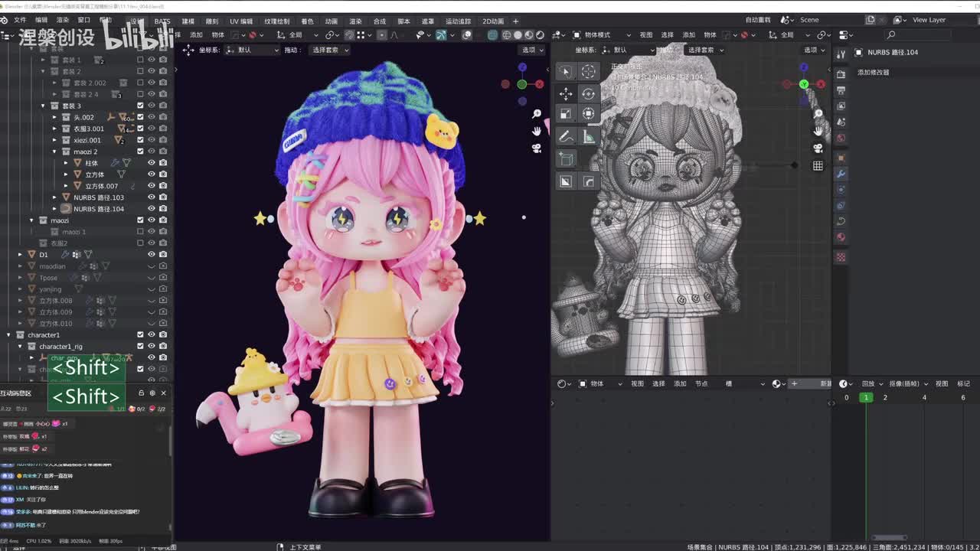Screen dimensions: 980x551
Task: Click zoom magnifier icon in left viewport
Action: click(537, 114)
